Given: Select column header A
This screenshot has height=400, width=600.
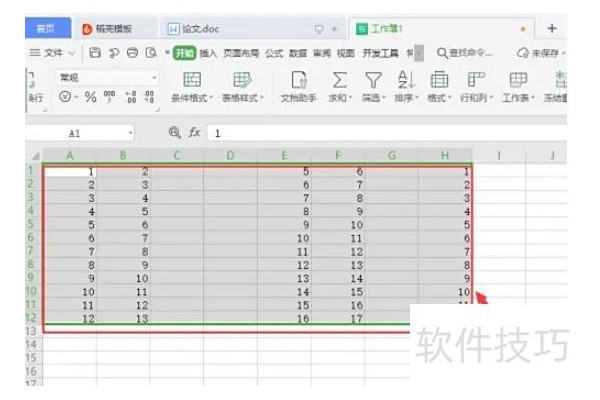Looking at the screenshot, I should tap(70, 155).
